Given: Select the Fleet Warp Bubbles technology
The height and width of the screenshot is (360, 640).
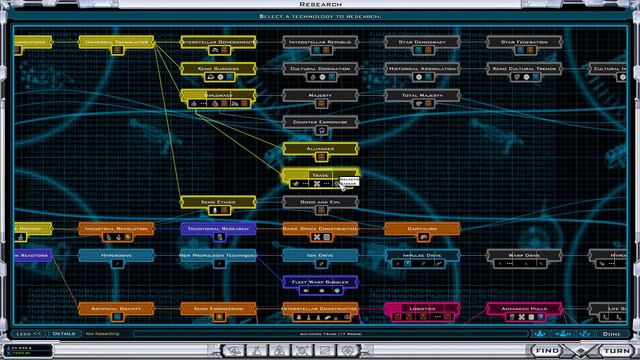Looking at the screenshot, I should [320, 282].
